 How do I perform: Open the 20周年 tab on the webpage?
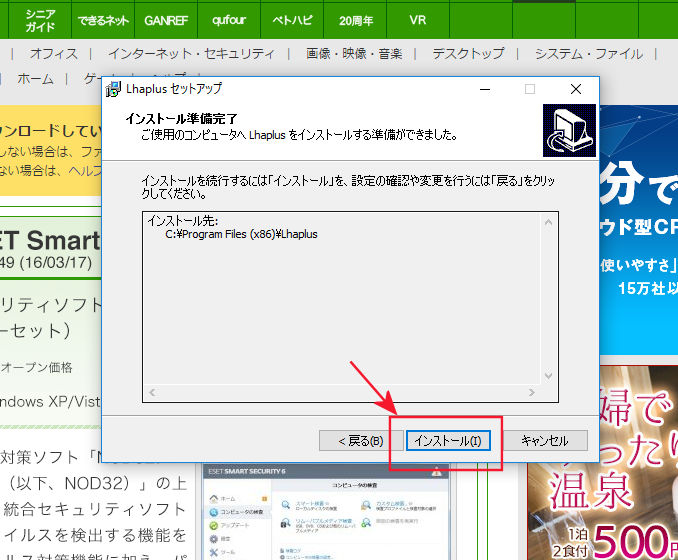pyautogui.click(x=355, y=20)
